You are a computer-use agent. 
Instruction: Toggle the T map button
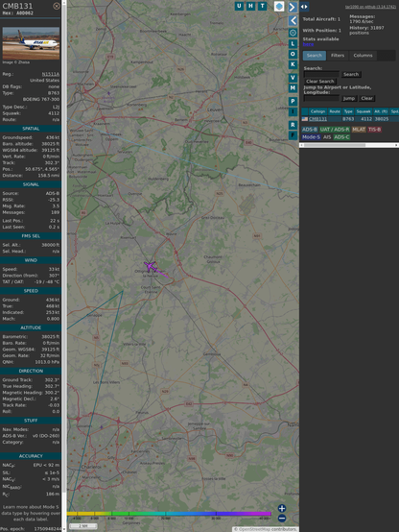tap(263, 6)
